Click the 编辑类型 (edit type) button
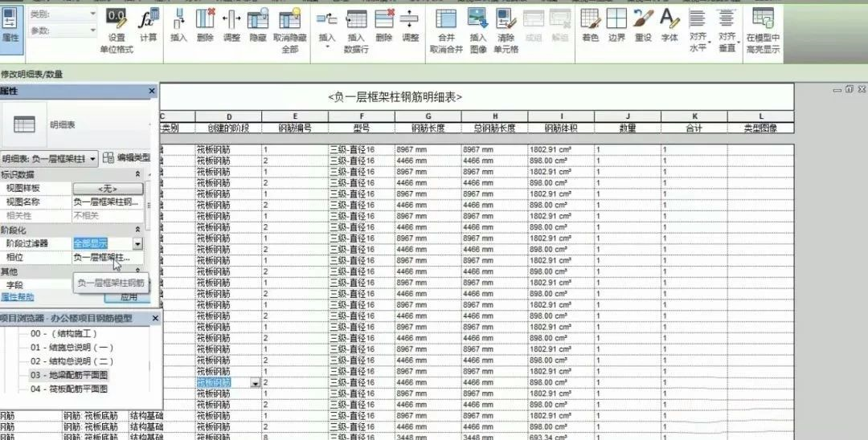This screenshot has width=868, height=440. (127, 158)
